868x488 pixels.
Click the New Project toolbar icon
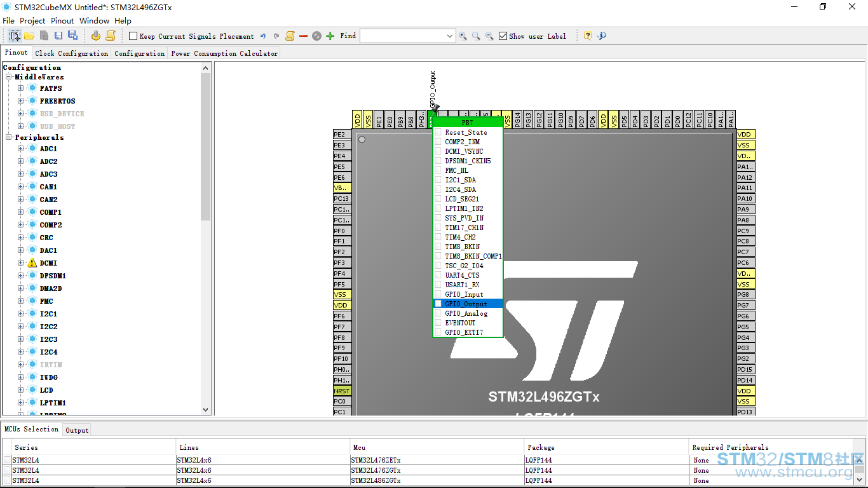coord(15,36)
